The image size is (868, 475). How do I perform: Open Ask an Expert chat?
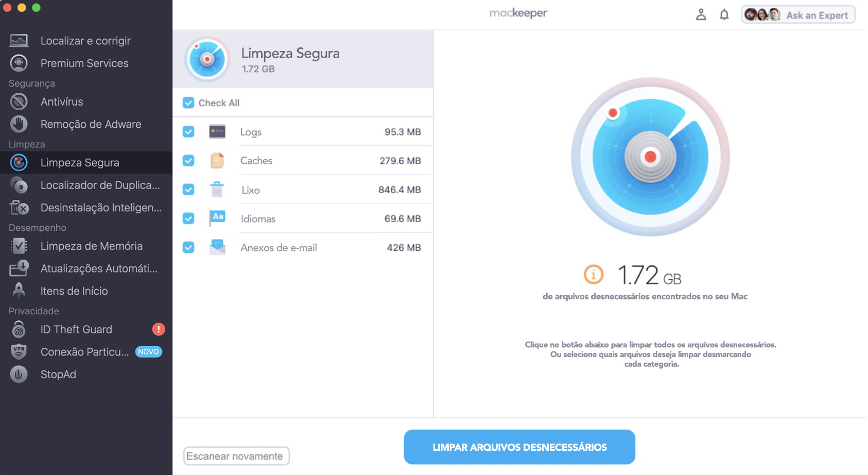point(797,14)
